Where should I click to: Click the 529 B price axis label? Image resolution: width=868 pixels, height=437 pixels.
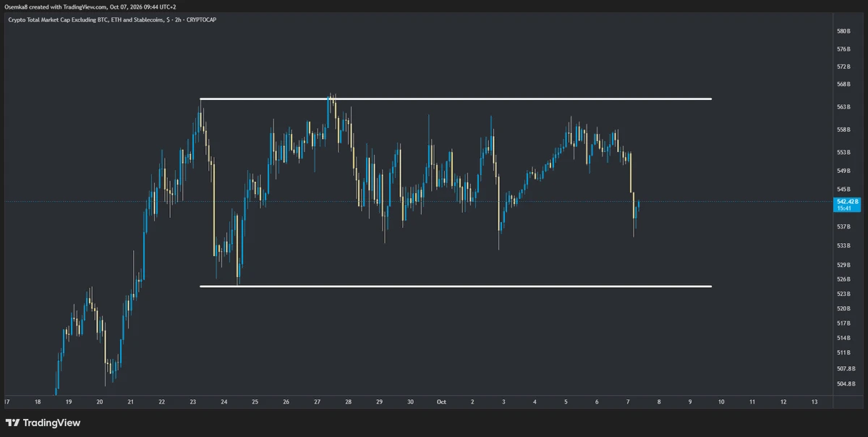pyautogui.click(x=843, y=265)
